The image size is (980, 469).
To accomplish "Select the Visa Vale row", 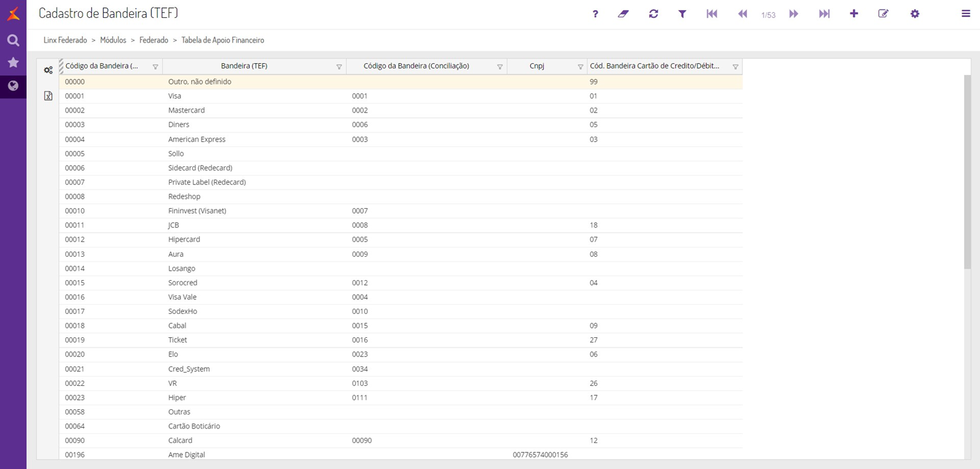I will 401,297.
